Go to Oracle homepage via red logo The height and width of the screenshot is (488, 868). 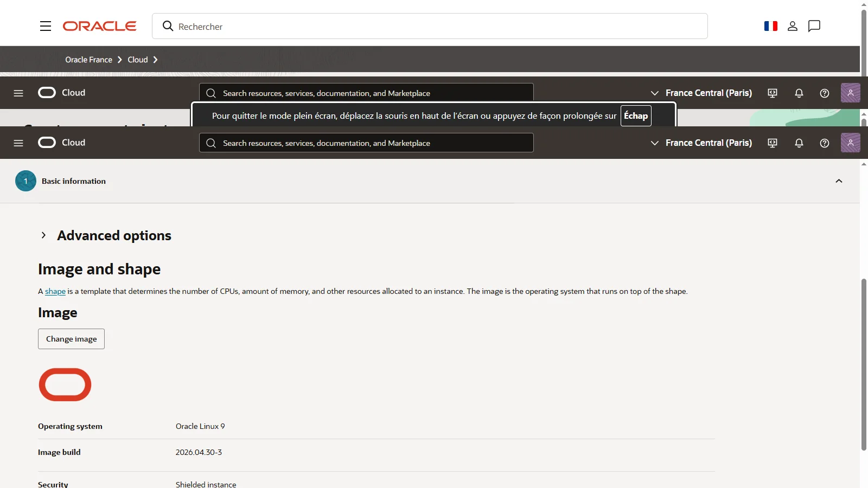click(100, 26)
